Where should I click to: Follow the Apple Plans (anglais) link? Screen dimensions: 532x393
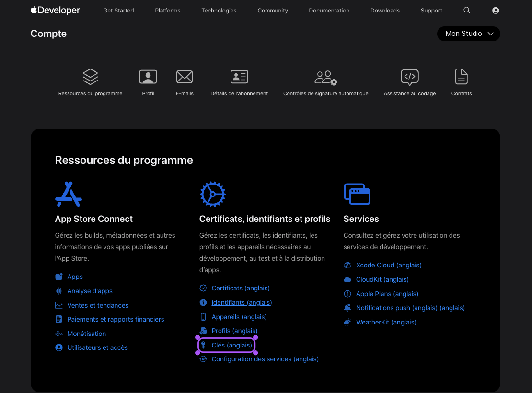(x=387, y=294)
